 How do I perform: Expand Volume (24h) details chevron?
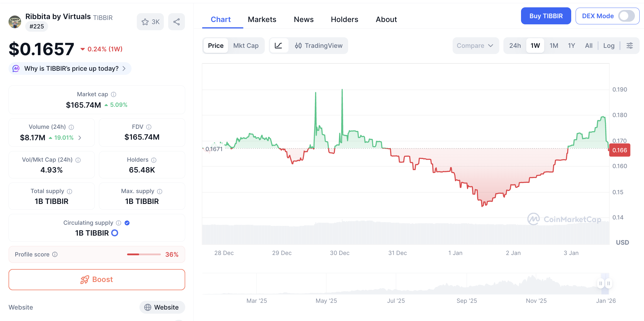point(80,138)
